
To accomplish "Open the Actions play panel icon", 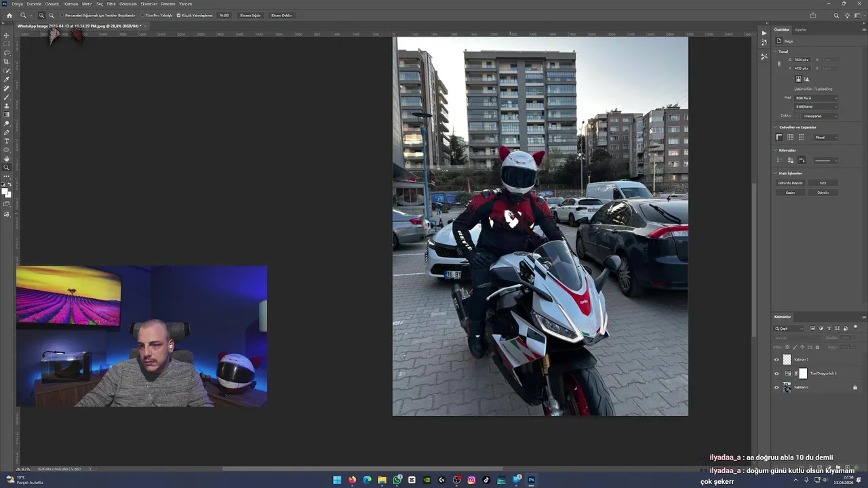I will (x=764, y=33).
